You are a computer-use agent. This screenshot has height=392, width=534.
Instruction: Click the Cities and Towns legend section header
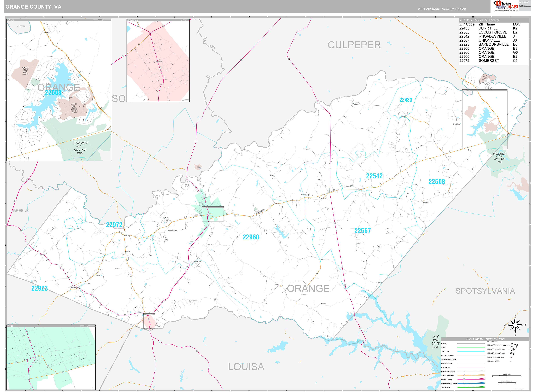pyautogui.click(x=492, y=342)
